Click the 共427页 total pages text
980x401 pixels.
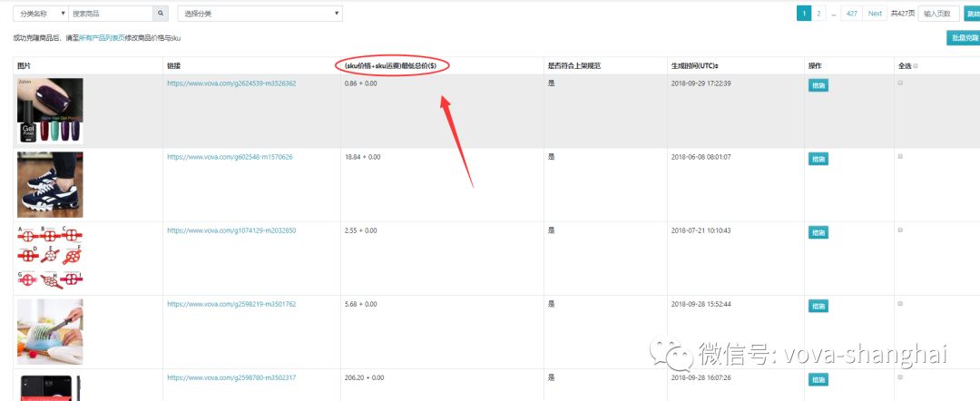click(x=902, y=13)
